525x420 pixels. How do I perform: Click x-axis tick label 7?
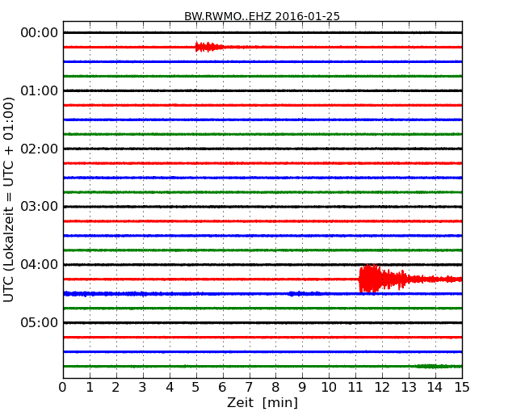tap(249, 388)
